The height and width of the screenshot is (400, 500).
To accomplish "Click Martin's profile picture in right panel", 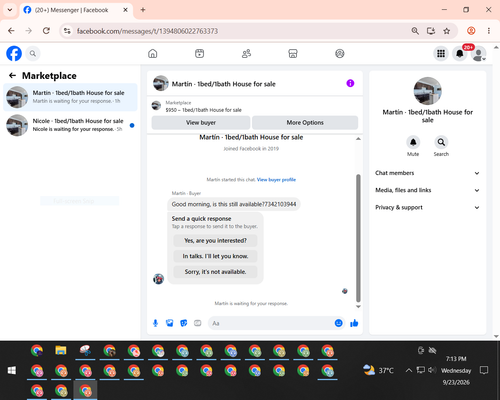I will (428, 91).
